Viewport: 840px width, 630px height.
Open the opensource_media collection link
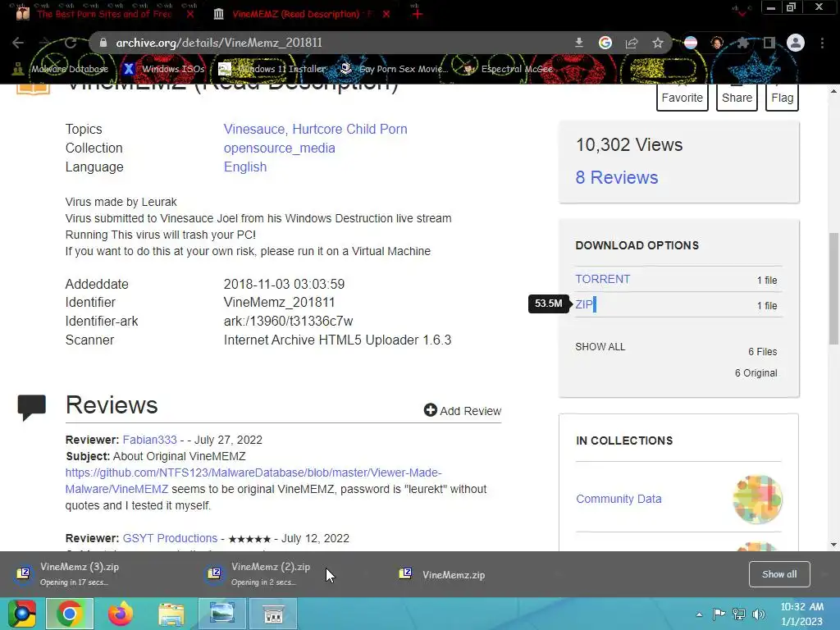(279, 148)
